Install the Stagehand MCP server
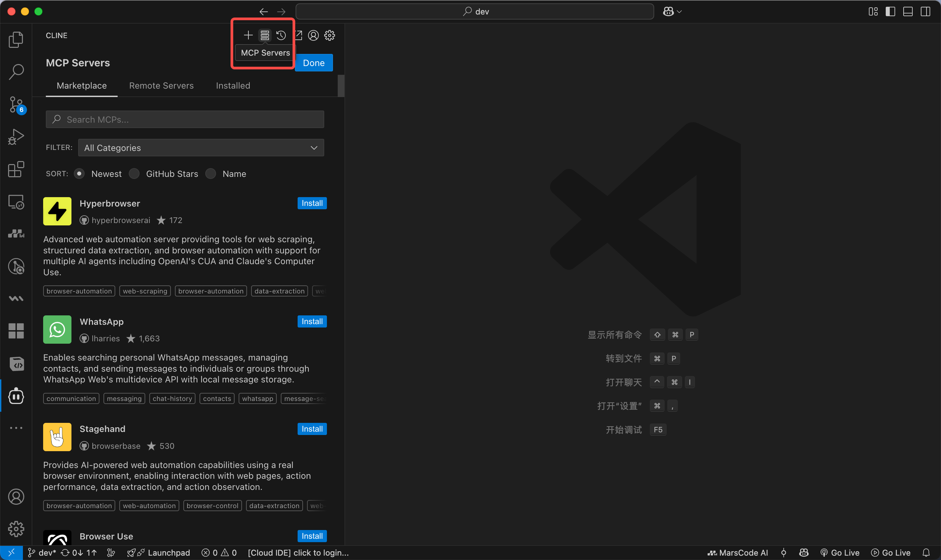Image resolution: width=941 pixels, height=560 pixels. coord(312,429)
